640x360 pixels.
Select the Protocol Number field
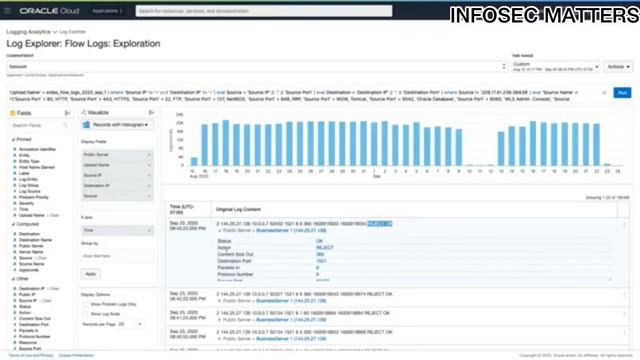pos(35,337)
